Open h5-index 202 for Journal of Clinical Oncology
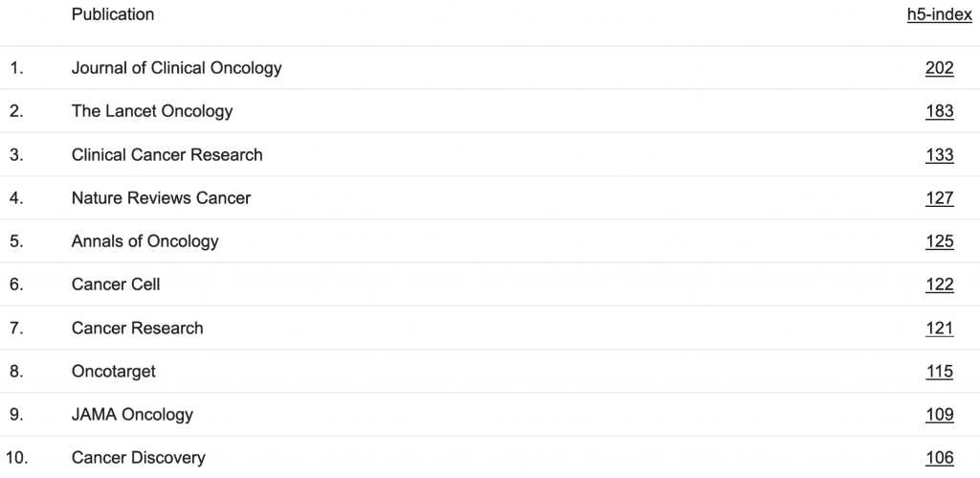 tap(939, 68)
